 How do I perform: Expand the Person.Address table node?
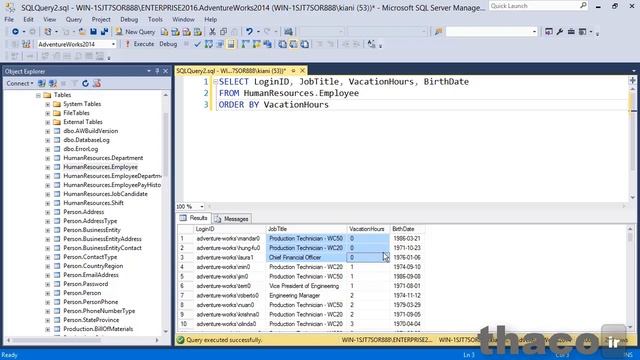point(47,212)
